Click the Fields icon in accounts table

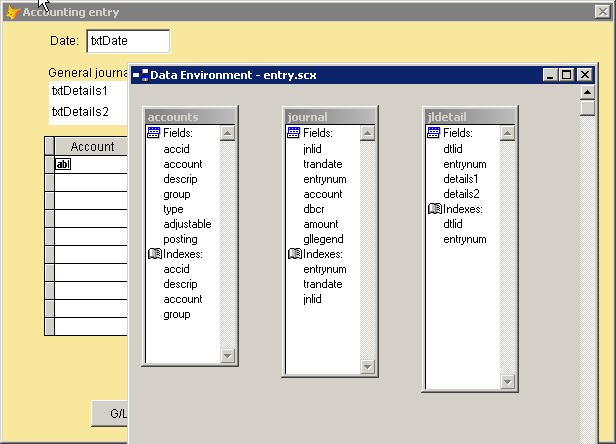pos(154,133)
